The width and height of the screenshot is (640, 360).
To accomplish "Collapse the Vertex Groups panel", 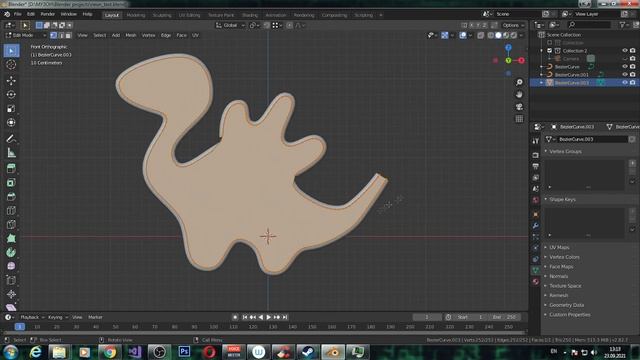I will point(564,151).
